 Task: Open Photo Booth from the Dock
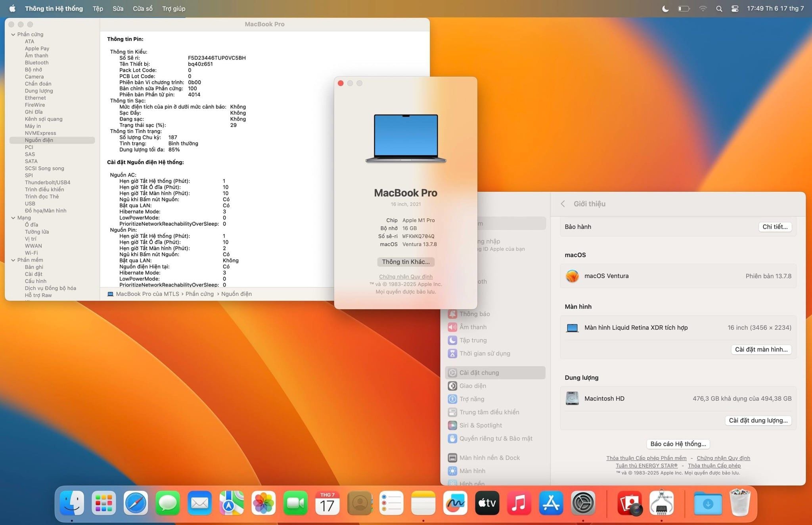[630, 503]
